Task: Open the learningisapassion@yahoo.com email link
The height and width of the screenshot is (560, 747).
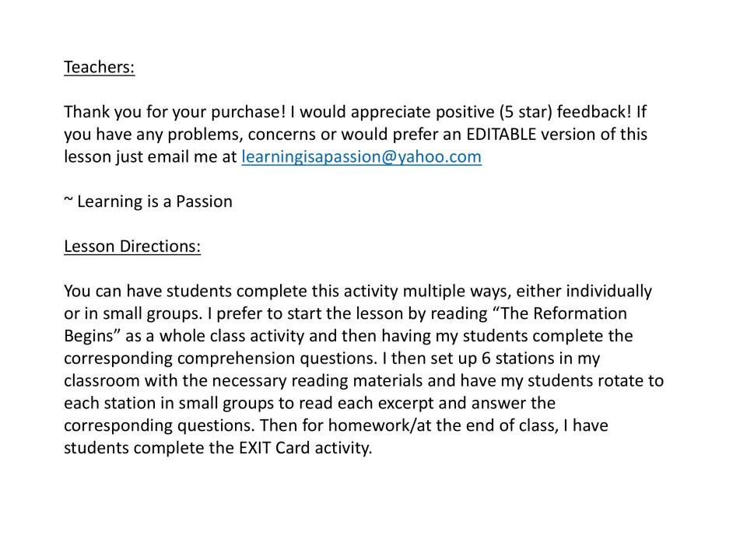Action: (x=361, y=156)
